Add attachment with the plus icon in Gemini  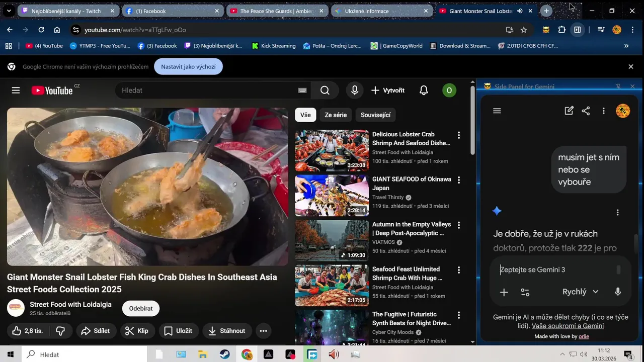point(504,292)
